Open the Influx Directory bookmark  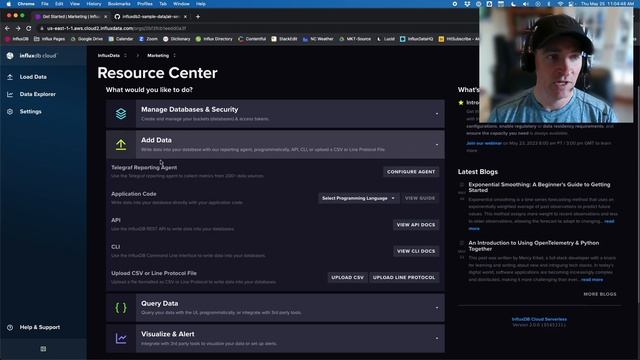coord(214,39)
